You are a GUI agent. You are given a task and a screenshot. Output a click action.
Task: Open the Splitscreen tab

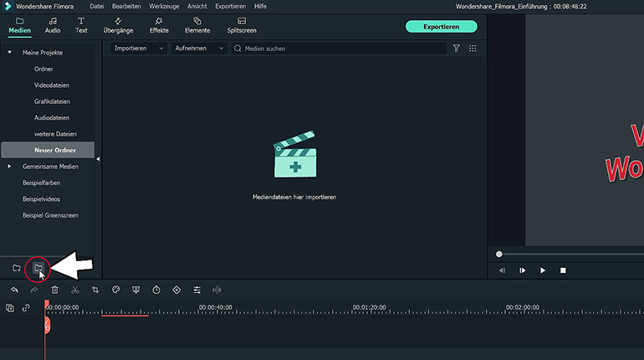point(242,25)
